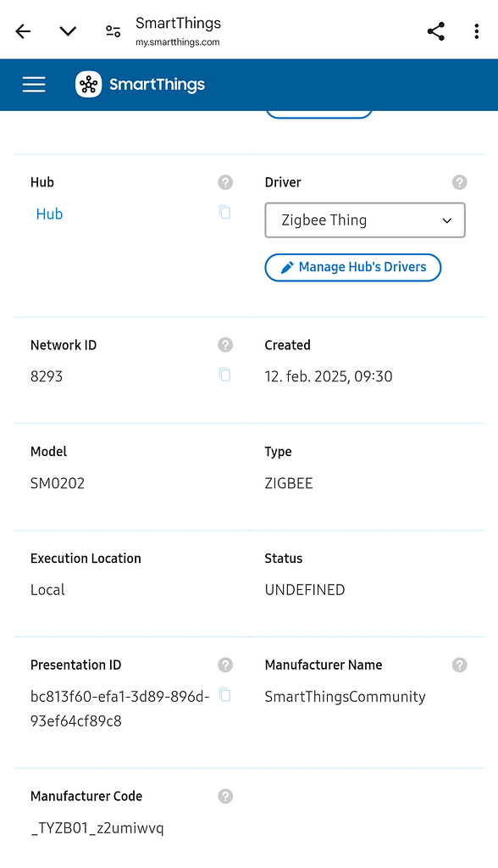Share the current SmartThings page
This screenshot has height=868, width=498.
435,31
